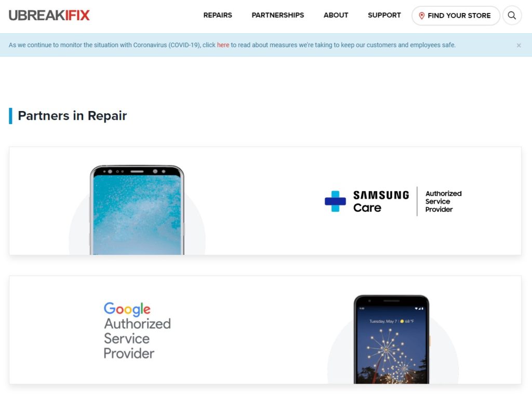Click the Google logo
This screenshot has width=532, height=396.
127,309
